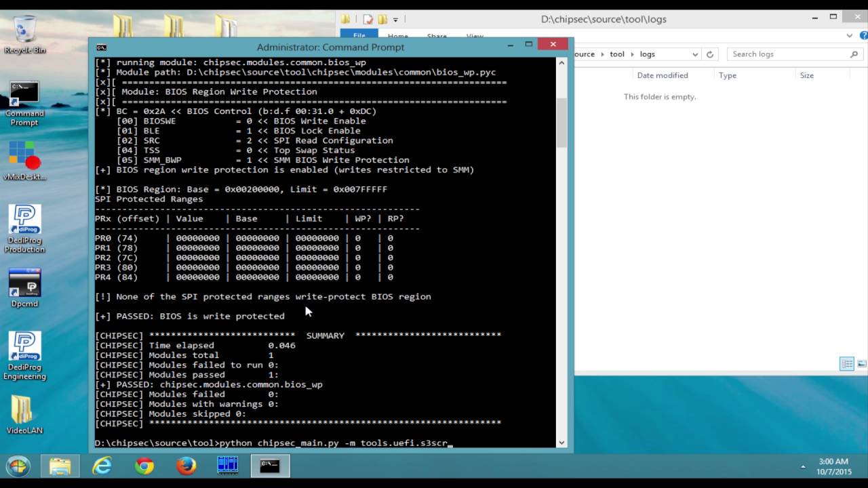Open the DediProg Engineering desktop icon
Image resolution: width=868 pixels, height=488 pixels.
click(25, 356)
